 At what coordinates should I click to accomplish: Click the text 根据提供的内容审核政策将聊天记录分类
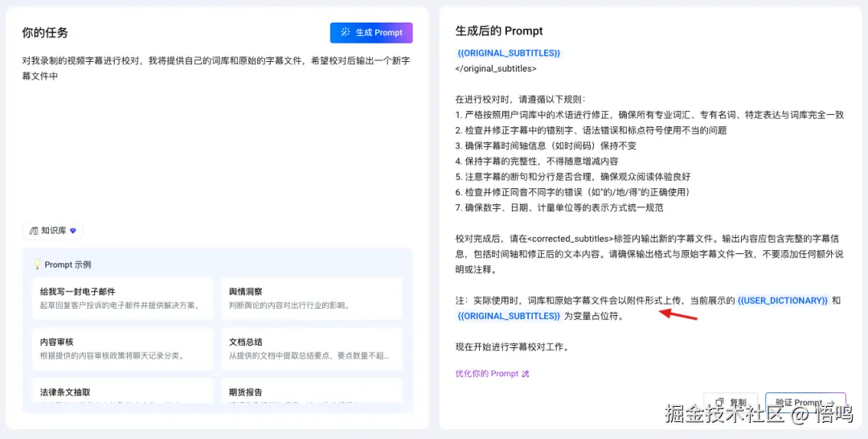pos(113,356)
